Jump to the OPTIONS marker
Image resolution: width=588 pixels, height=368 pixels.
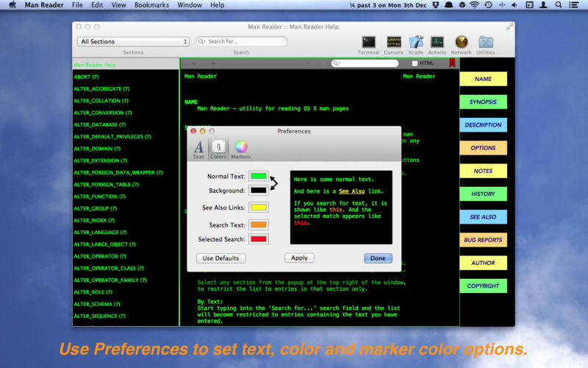click(x=483, y=148)
